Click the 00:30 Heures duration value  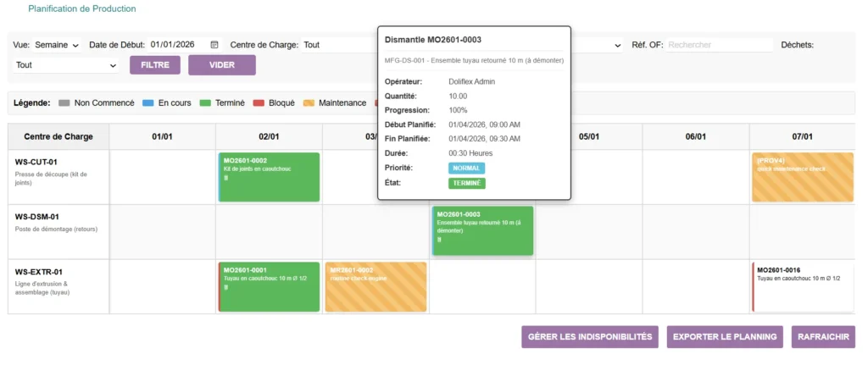tap(470, 153)
